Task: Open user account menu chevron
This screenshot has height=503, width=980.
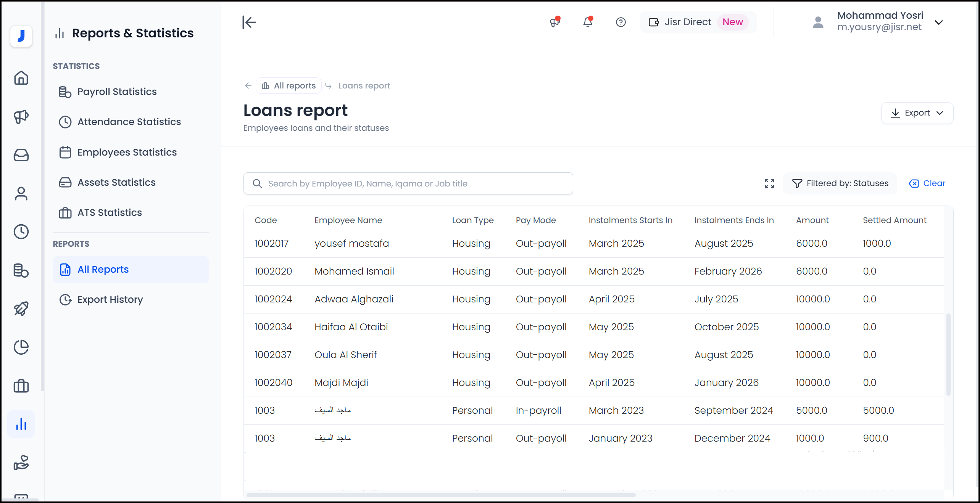Action: [939, 22]
